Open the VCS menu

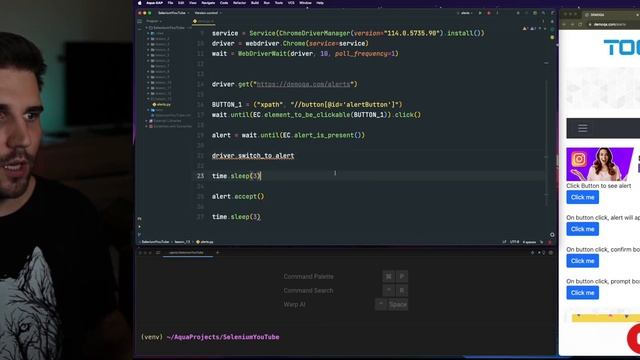[x=291, y=3]
